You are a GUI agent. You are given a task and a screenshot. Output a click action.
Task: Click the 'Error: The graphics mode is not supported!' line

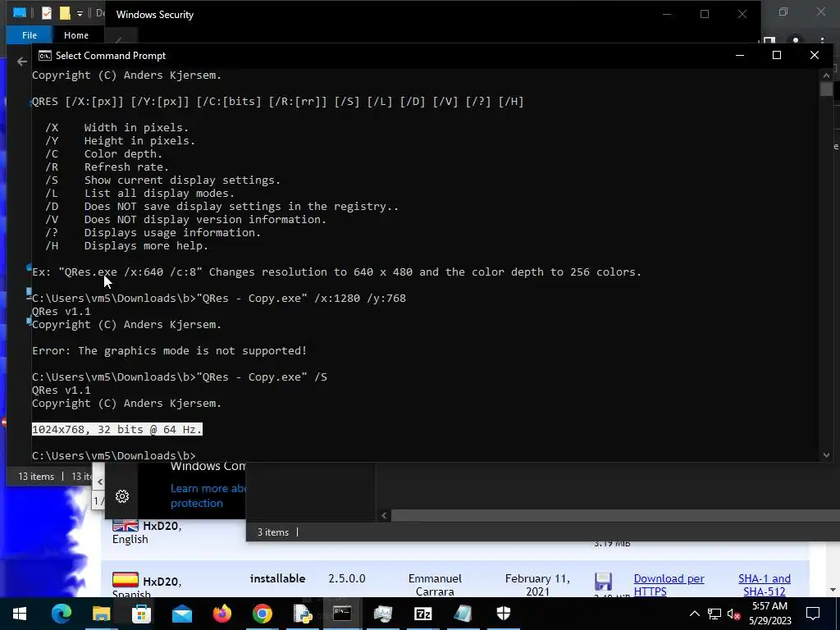(169, 350)
